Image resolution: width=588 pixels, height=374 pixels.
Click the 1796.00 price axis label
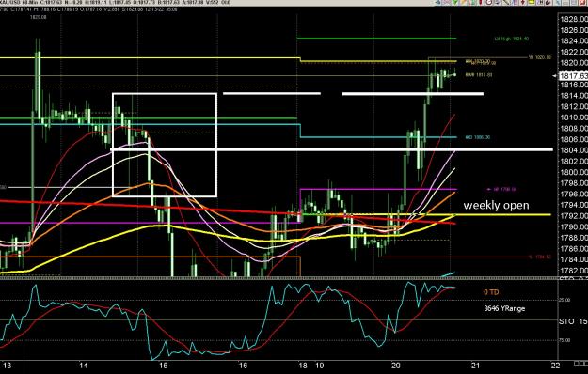[573, 194]
